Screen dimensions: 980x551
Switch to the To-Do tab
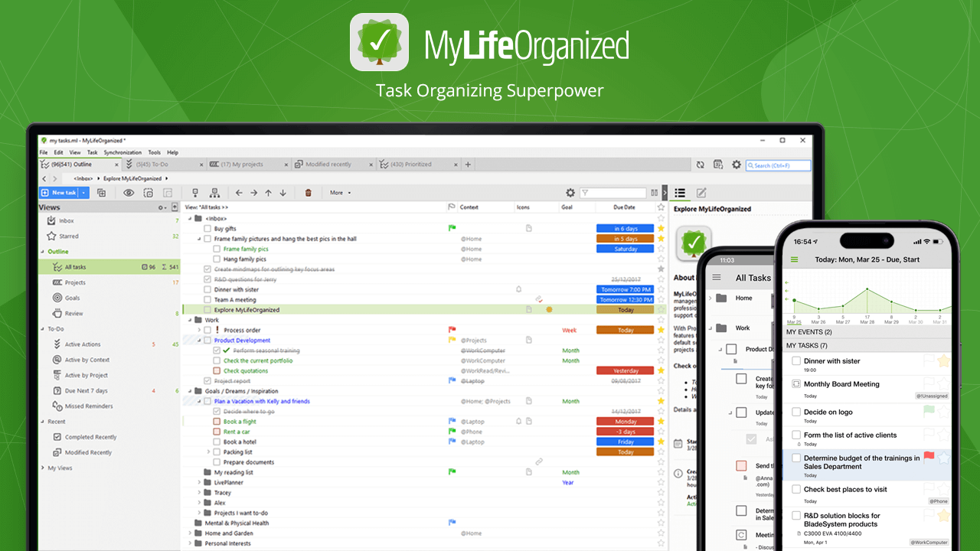165,165
